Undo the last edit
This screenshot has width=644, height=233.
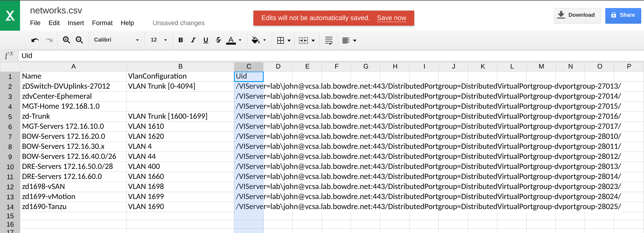(35, 40)
